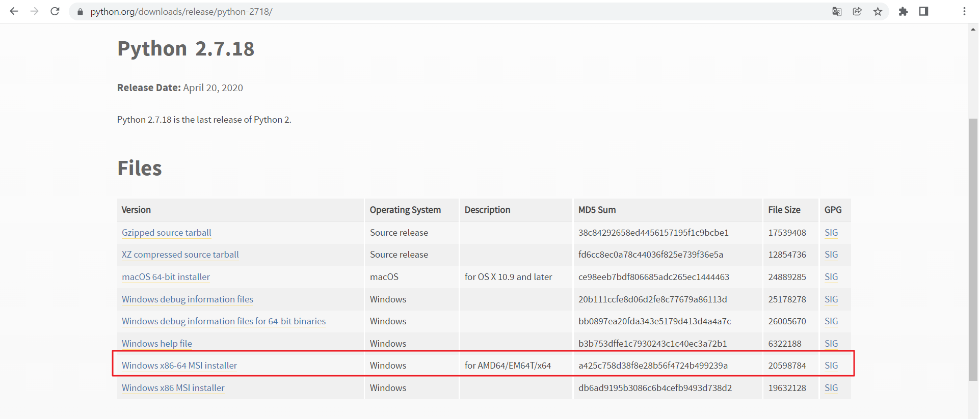
Task: Open SIG for x86-64 MSI installer
Action: 831,366
